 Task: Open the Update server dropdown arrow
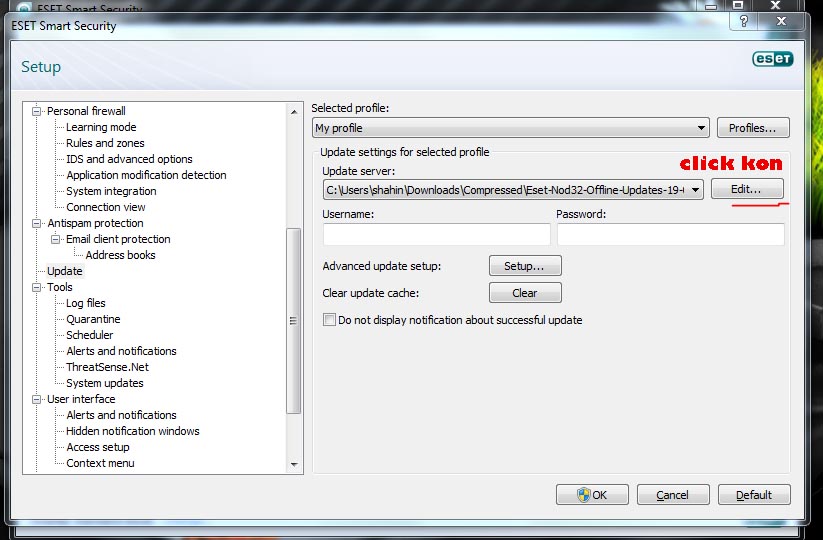[x=695, y=189]
